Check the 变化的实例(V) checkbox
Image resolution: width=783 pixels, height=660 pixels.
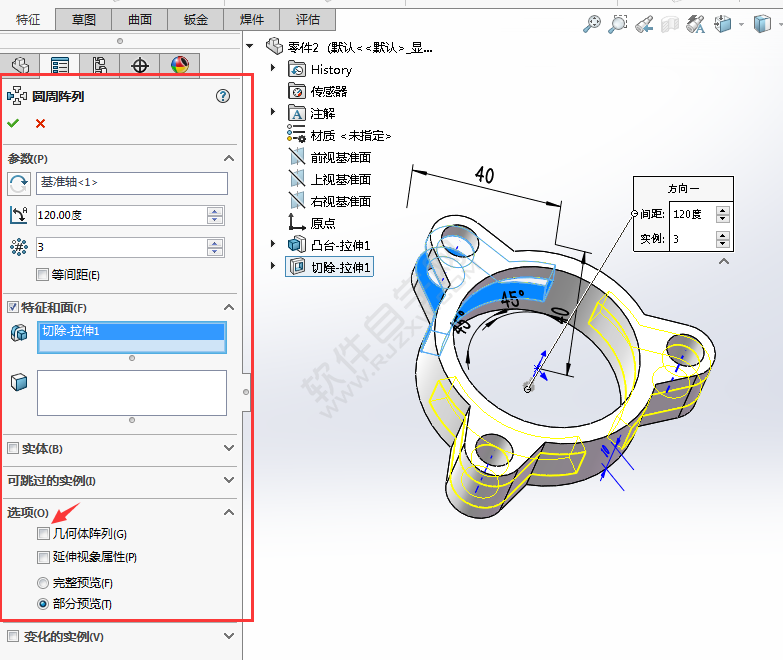tap(13, 636)
